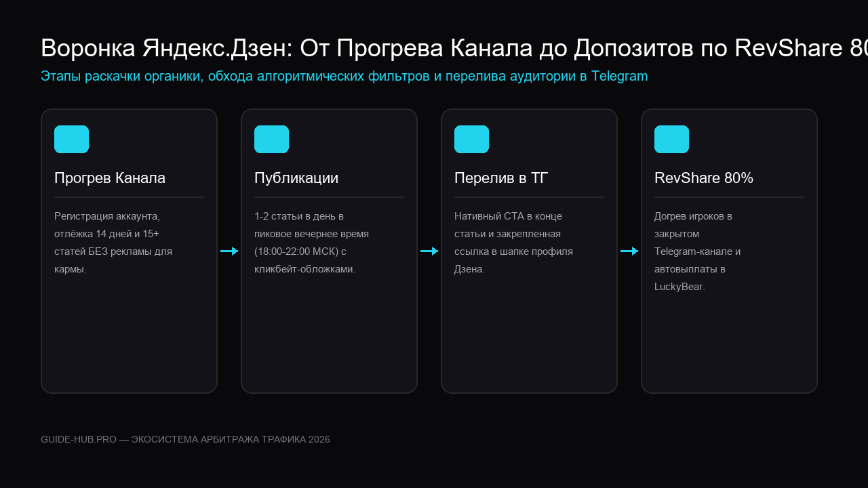Click the subtitle Этапы раскачки органики
This screenshot has width=868, height=488.
coord(344,77)
